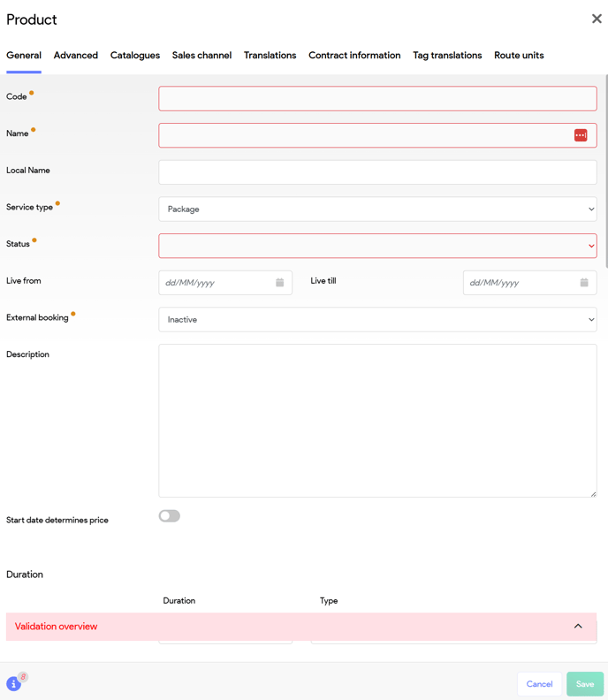This screenshot has height=700, width=608.
Task: Click inside the Description text area
Action: [x=377, y=421]
